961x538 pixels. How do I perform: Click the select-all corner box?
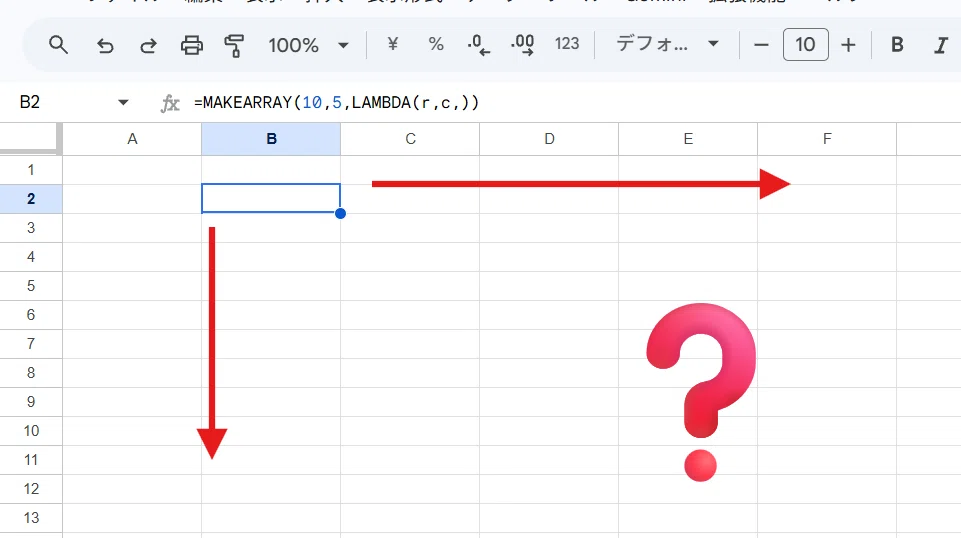tap(31, 139)
